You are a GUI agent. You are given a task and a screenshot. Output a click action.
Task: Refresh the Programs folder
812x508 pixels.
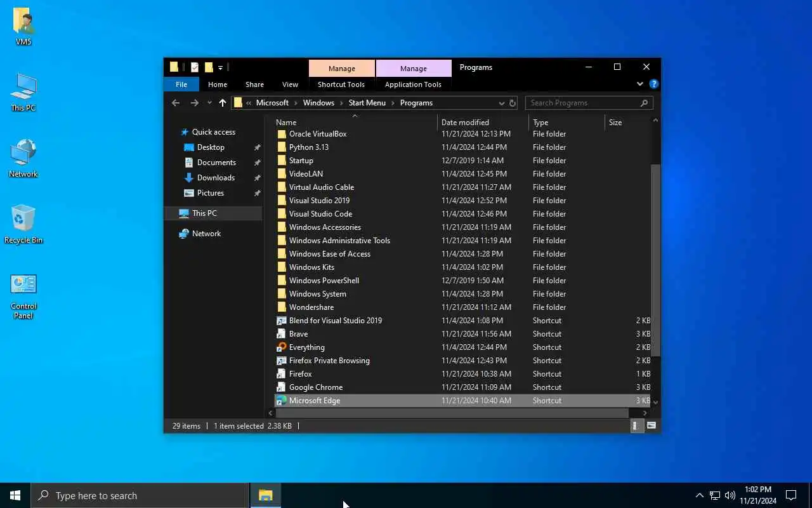513,103
